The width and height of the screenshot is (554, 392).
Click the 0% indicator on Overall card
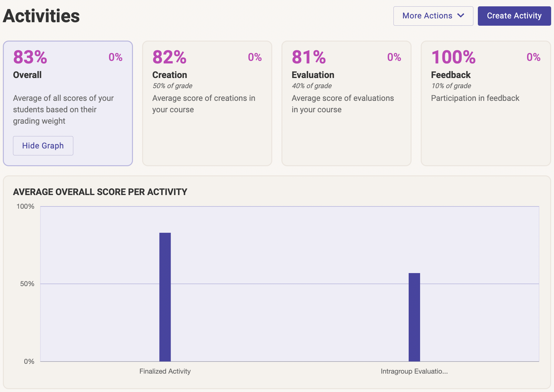pyautogui.click(x=115, y=57)
